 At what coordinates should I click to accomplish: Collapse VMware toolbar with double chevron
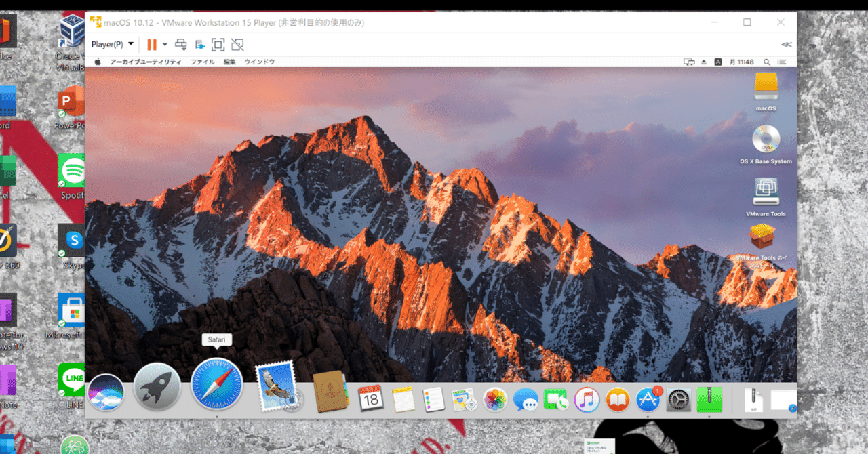click(786, 45)
